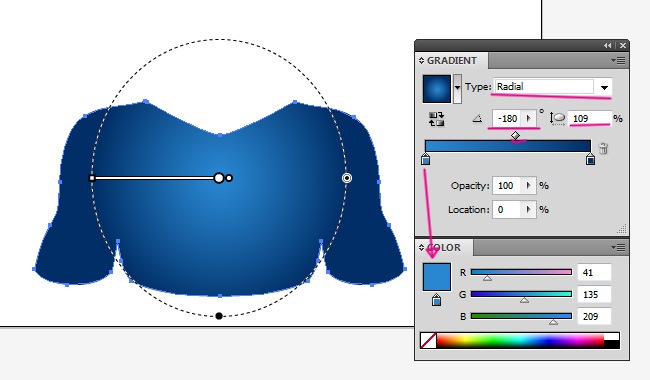Screen dimensions: 650x380
Task: Click the Location field showing 0
Action: click(x=507, y=210)
